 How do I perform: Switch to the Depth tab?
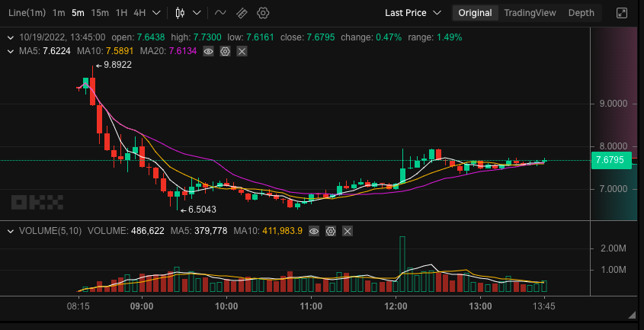(581, 13)
